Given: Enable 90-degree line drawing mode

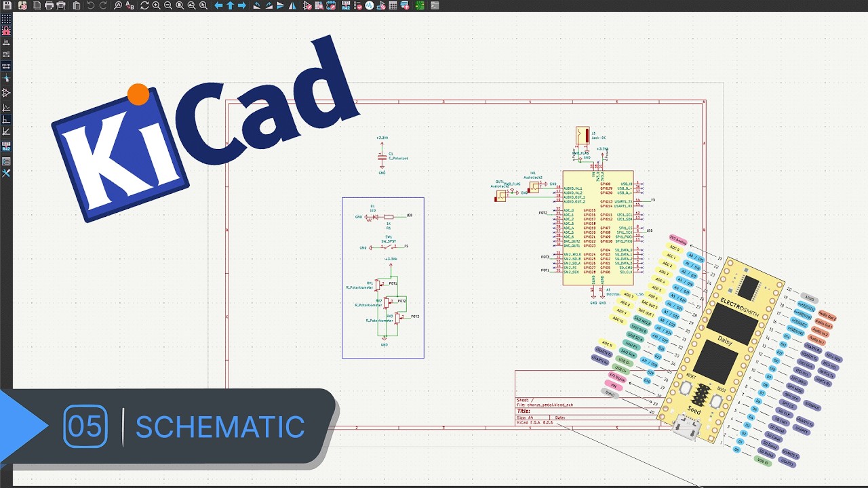Looking at the screenshot, I should (6, 119).
